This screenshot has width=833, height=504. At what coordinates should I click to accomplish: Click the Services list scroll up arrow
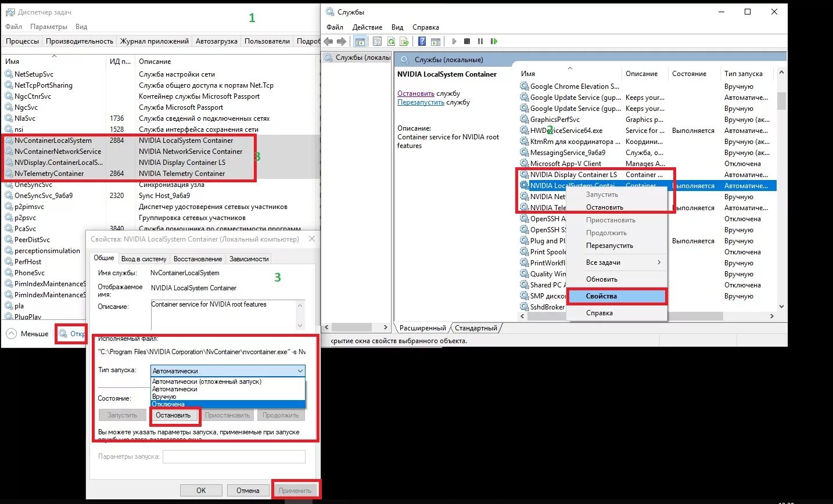click(781, 73)
